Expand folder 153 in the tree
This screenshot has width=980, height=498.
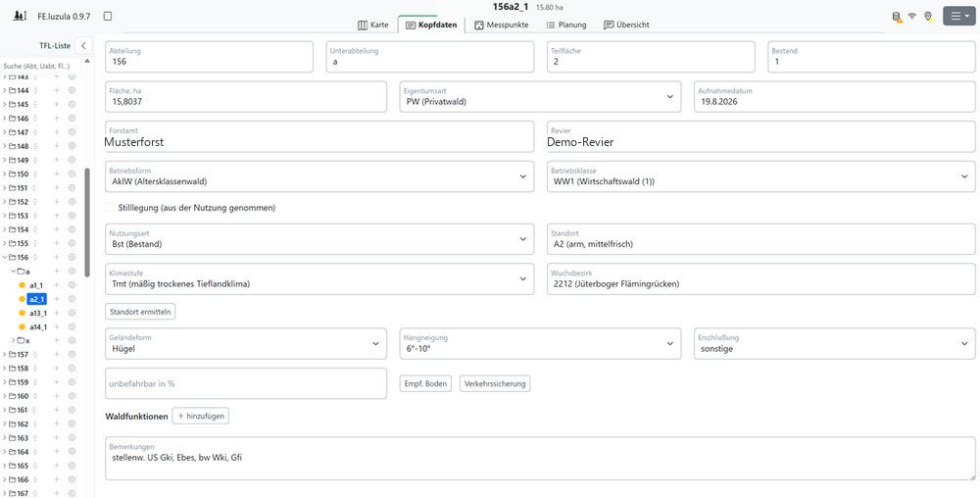click(x=4, y=216)
